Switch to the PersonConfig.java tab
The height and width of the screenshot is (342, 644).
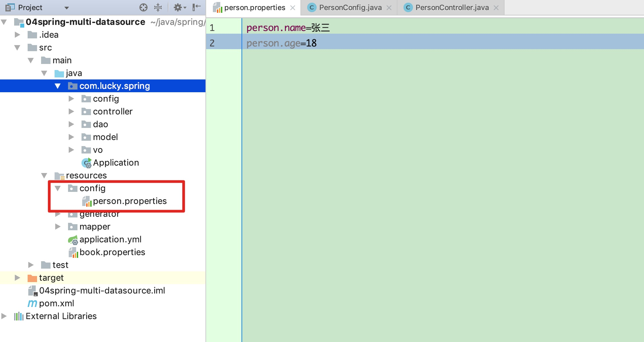coord(350,7)
